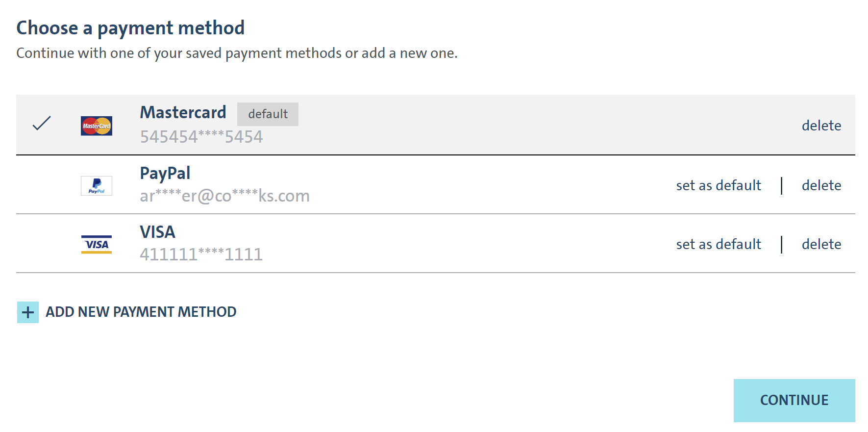This screenshot has width=868, height=432.
Task: Click the plus icon to add payment
Action: [28, 312]
